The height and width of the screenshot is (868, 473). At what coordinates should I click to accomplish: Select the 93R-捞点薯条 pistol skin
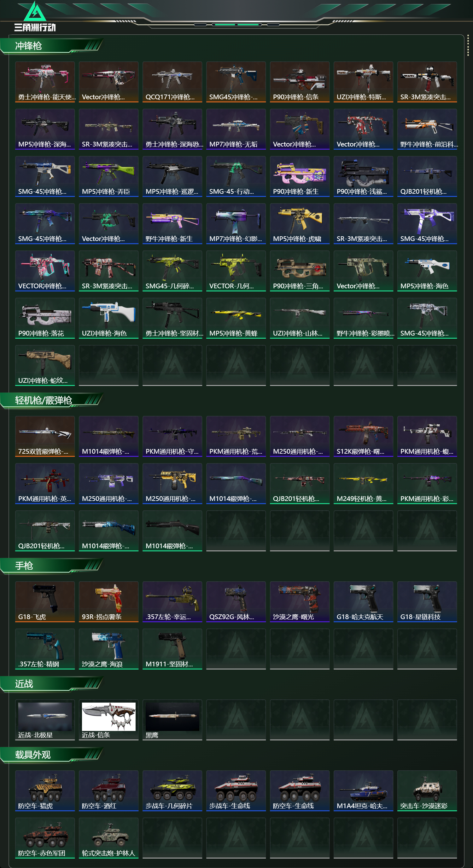tap(108, 601)
